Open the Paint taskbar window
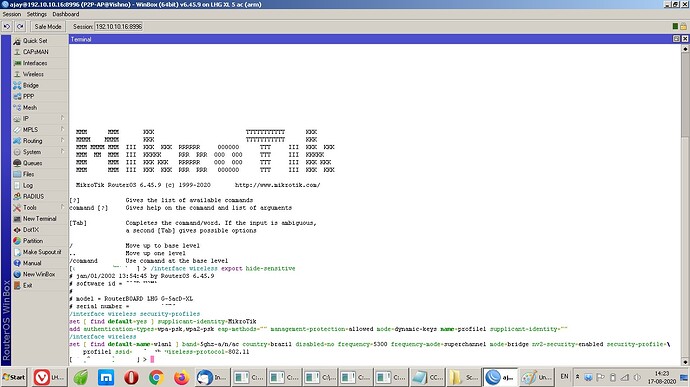 tap(537, 377)
